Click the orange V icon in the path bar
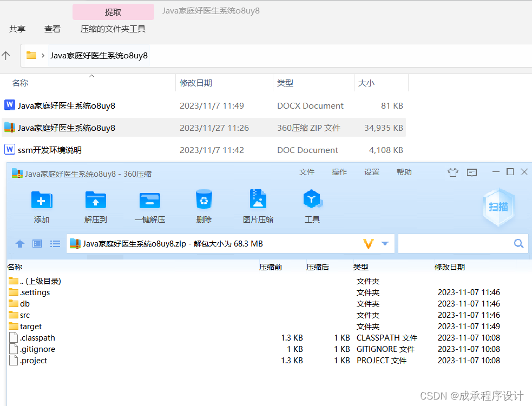The image size is (532, 406). coord(369,244)
